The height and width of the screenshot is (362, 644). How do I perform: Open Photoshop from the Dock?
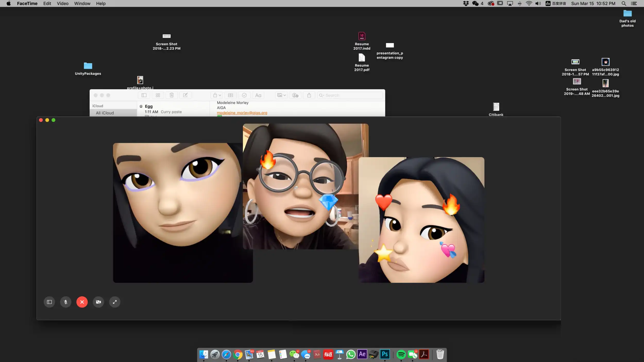(385, 354)
